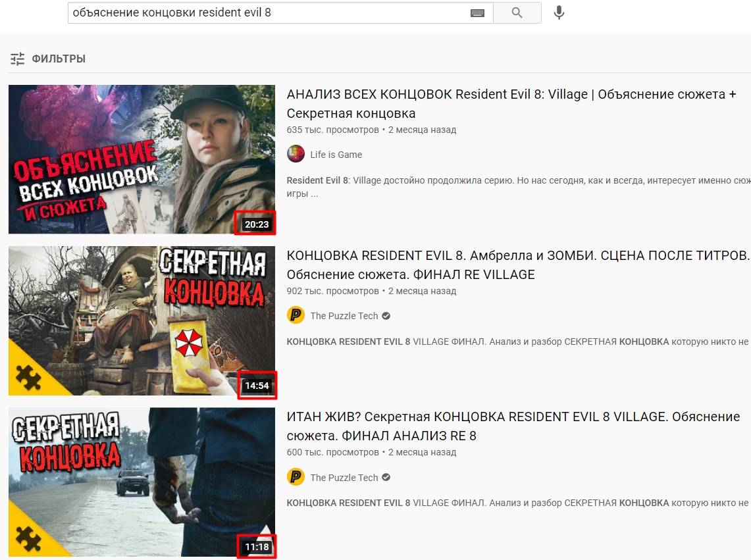Play the 11:18 video thumbnail
This screenshot has width=751, height=560.
(x=142, y=482)
